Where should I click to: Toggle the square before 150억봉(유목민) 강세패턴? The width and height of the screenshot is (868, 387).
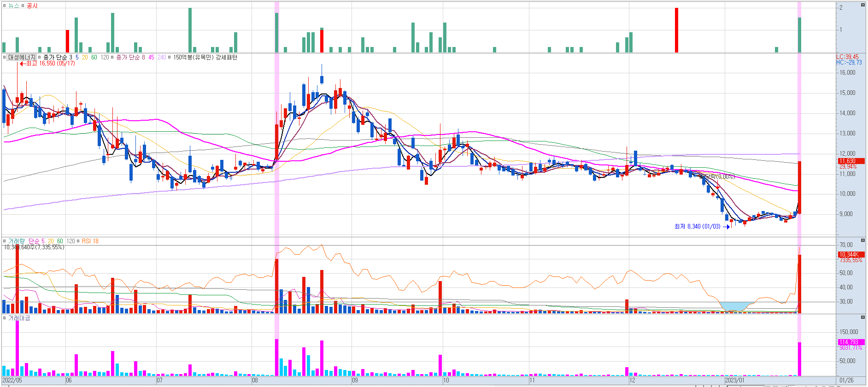[170, 58]
